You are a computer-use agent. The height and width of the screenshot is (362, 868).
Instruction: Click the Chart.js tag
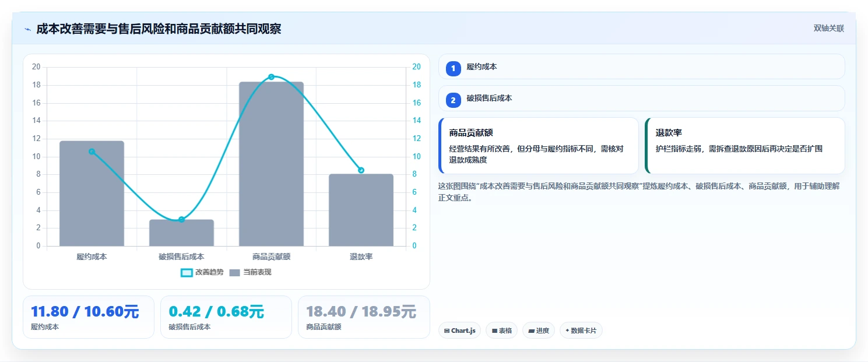459,331
